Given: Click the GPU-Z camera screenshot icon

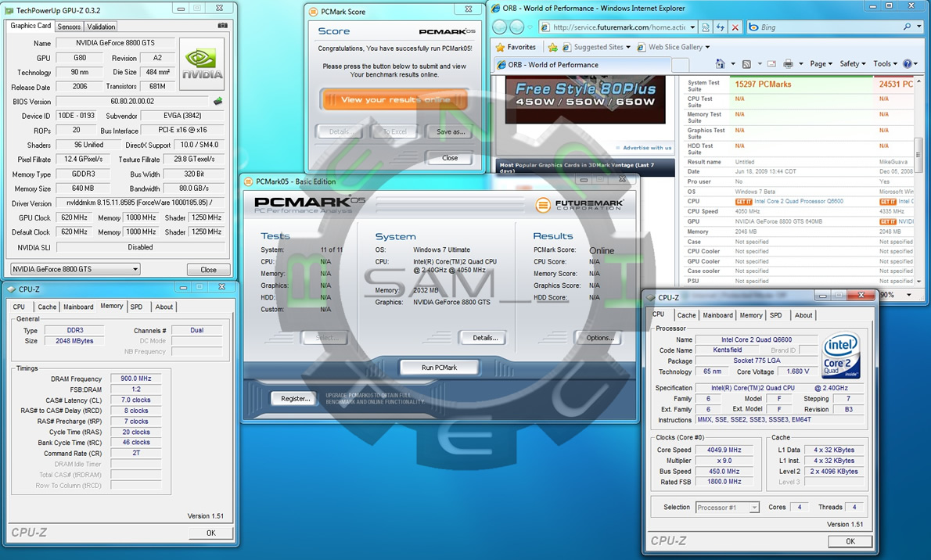Looking at the screenshot, I should click(223, 26).
